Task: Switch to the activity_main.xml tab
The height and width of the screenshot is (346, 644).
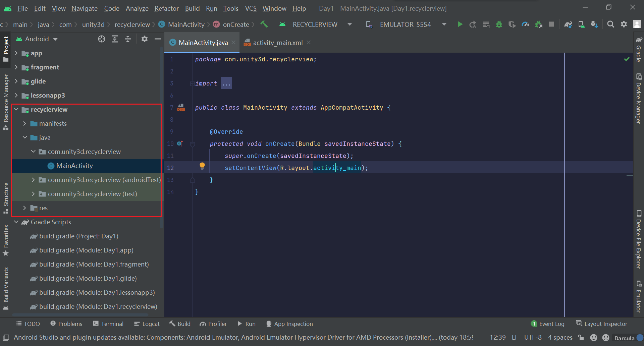Action: pos(277,43)
